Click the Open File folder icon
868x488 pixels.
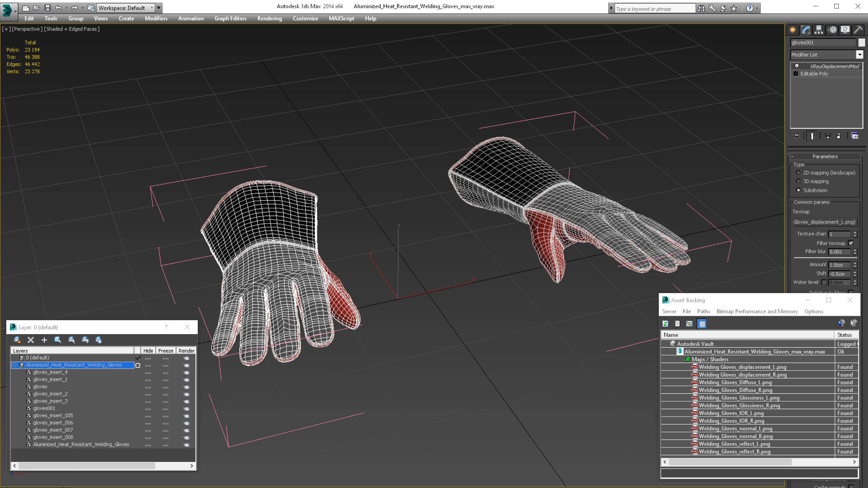point(36,8)
